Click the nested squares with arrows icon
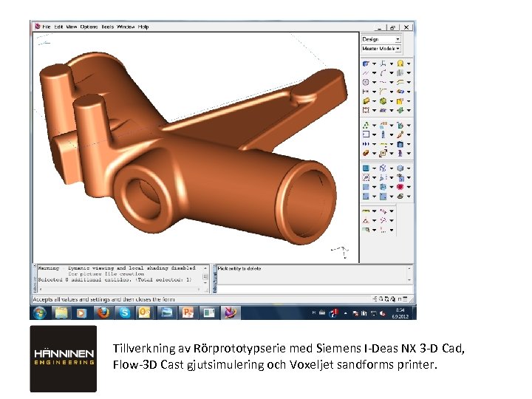The width and height of the screenshot is (532, 399). pos(383,154)
